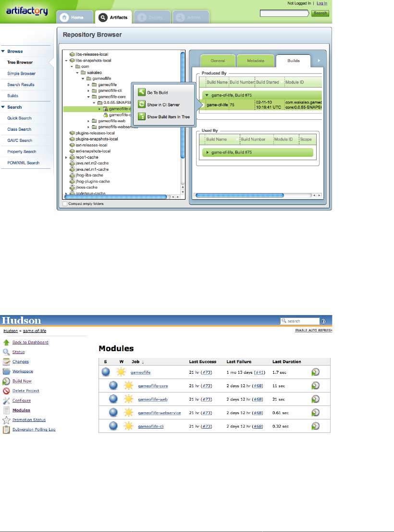The width and height of the screenshot is (394, 532).
Task: Schedule a build for gameoflife-web row
Action: pos(315,399)
